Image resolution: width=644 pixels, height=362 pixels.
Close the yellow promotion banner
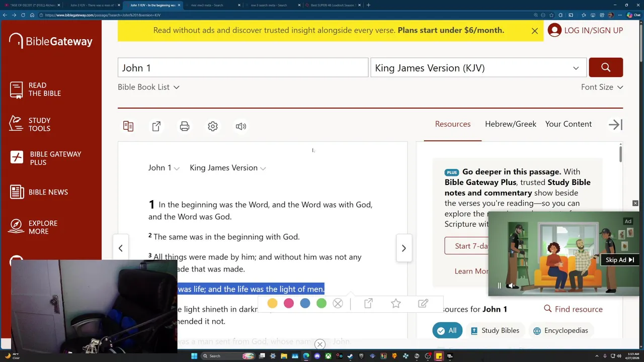[x=535, y=31]
